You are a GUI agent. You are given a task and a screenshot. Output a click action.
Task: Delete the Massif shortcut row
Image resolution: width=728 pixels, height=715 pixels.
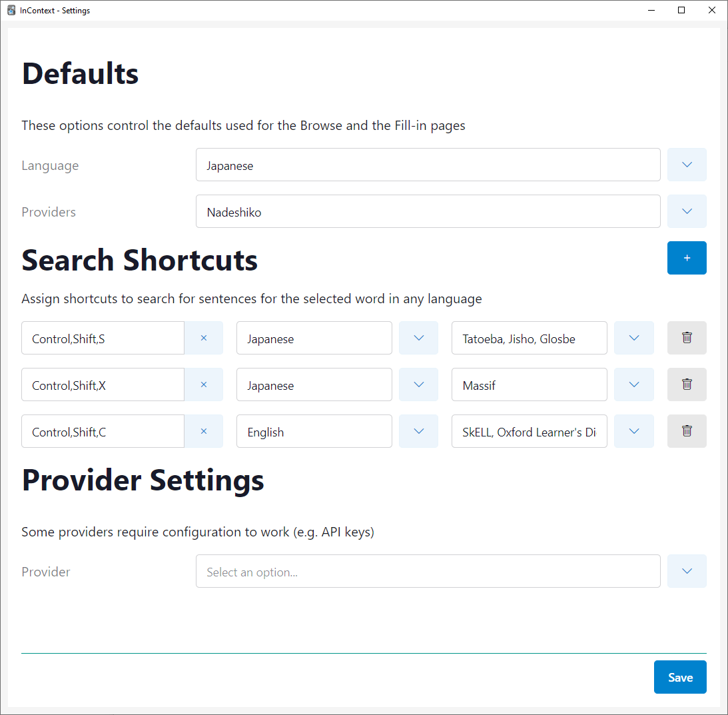coord(687,384)
